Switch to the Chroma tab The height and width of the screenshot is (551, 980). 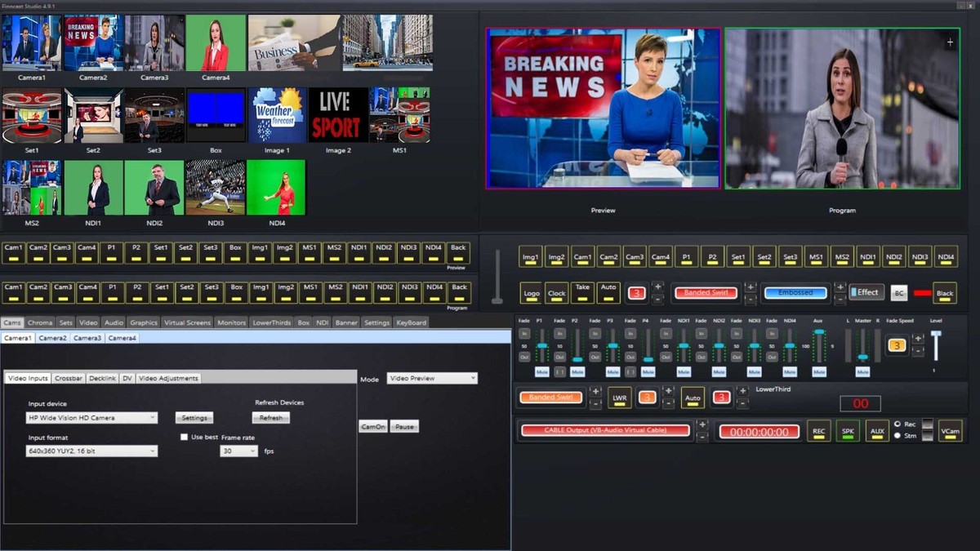pos(40,322)
